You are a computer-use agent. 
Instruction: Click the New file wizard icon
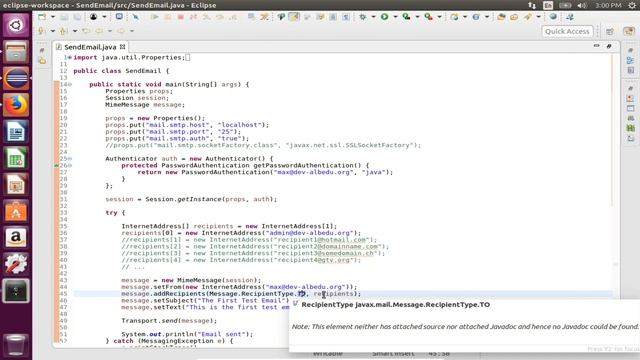coord(42,17)
